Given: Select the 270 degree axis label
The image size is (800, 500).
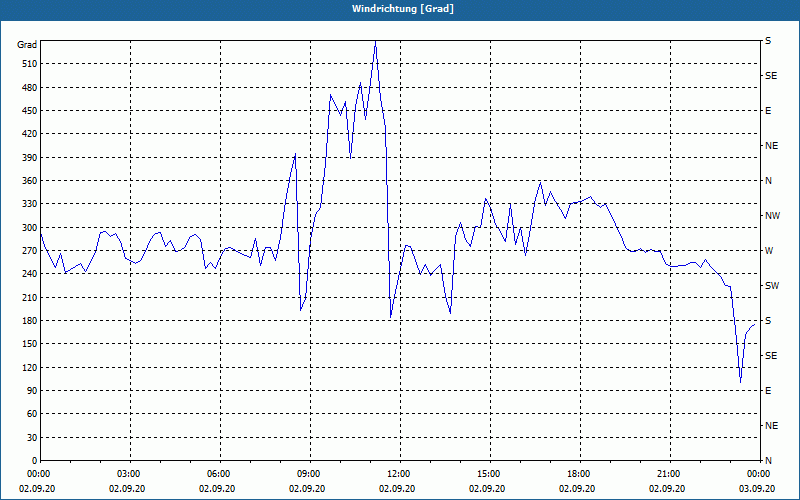Looking at the screenshot, I should click(x=31, y=251).
